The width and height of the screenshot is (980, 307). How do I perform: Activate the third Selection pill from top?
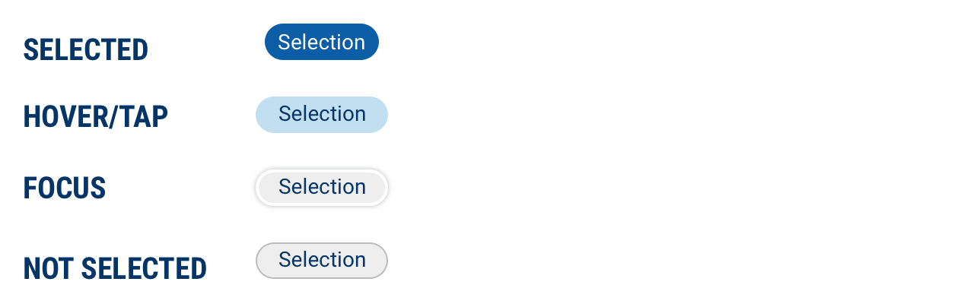point(321,188)
